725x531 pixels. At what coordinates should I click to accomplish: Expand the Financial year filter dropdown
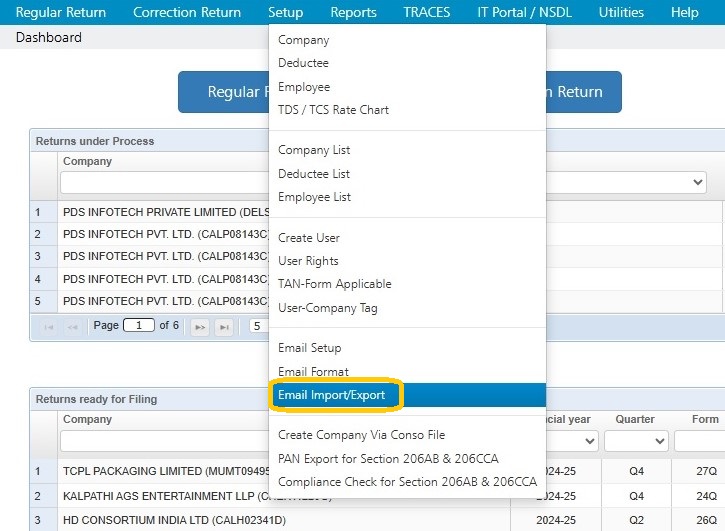pos(571,441)
